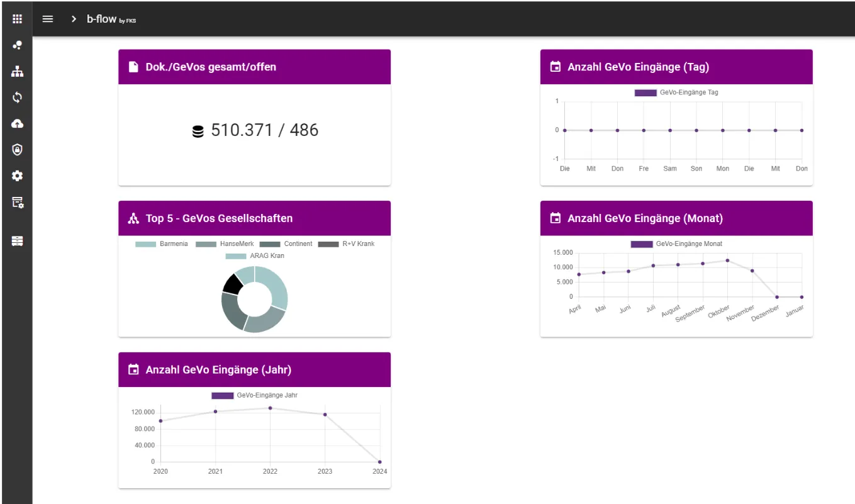
Task: Click the bubble chart sidebar icon
Action: (x=17, y=45)
